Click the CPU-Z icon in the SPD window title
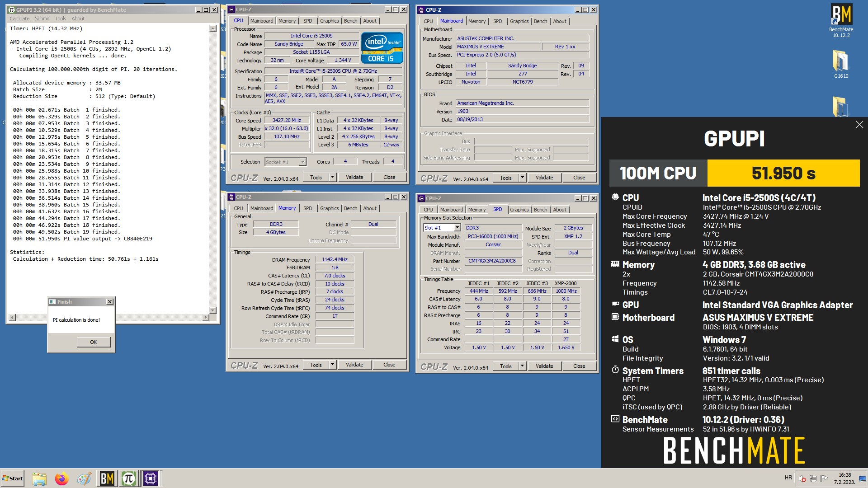 coord(421,198)
